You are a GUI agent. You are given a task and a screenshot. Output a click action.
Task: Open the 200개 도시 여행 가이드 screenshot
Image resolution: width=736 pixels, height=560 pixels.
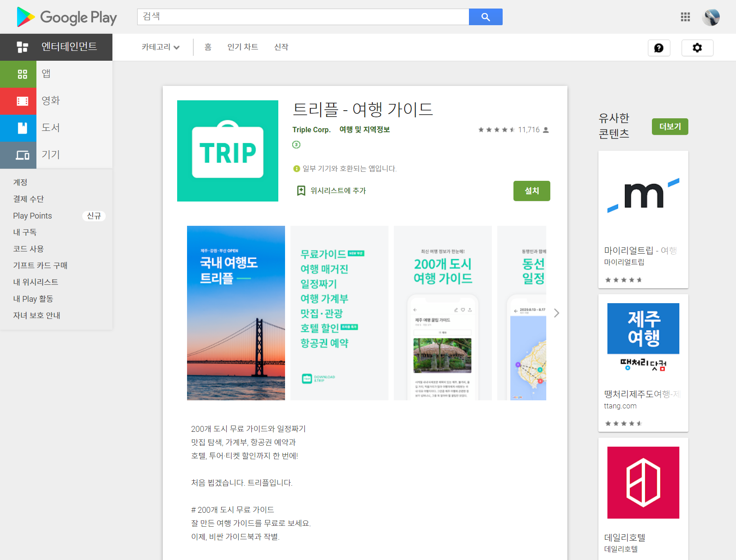click(443, 313)
